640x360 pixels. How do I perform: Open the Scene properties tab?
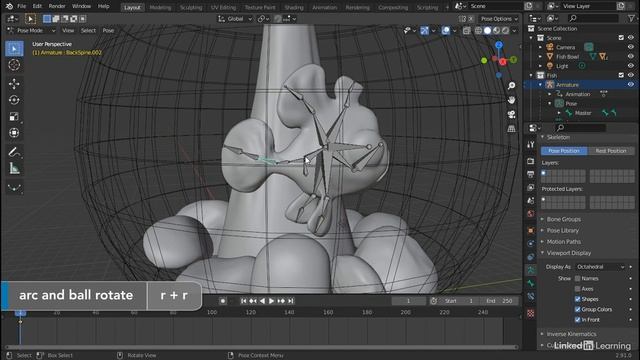(531, 200)
